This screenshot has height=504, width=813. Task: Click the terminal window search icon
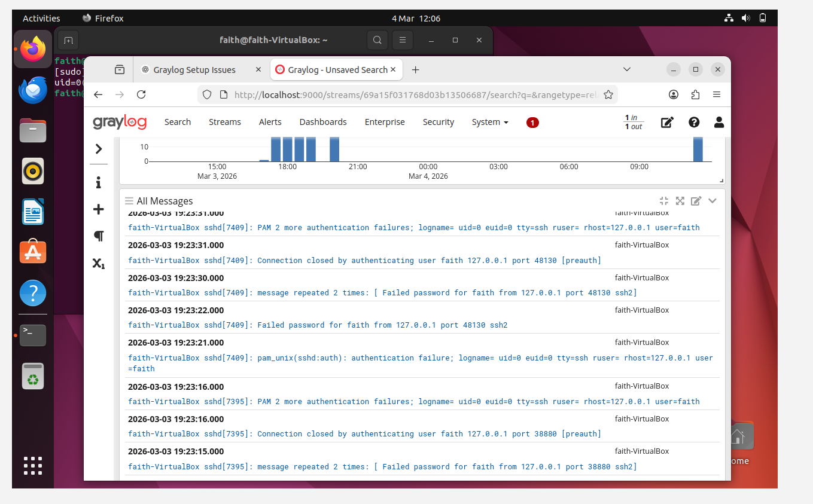pos(377,40)
